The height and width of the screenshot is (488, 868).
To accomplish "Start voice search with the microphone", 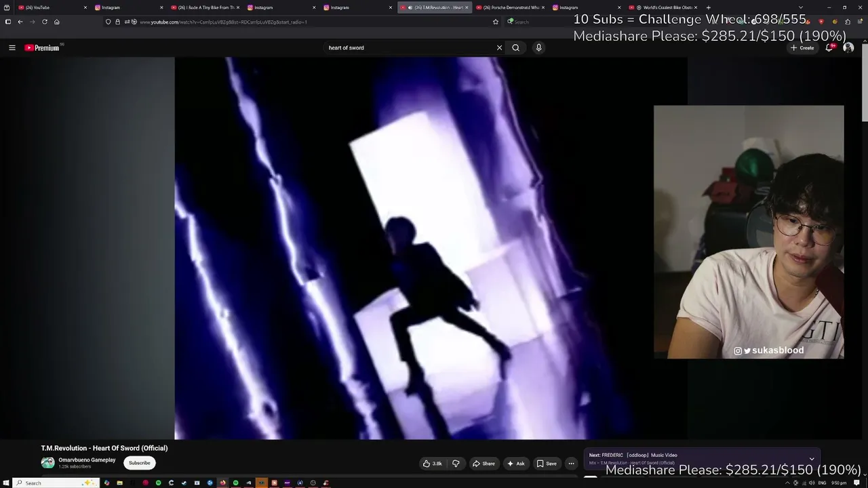I will click(x=538, y=47).
